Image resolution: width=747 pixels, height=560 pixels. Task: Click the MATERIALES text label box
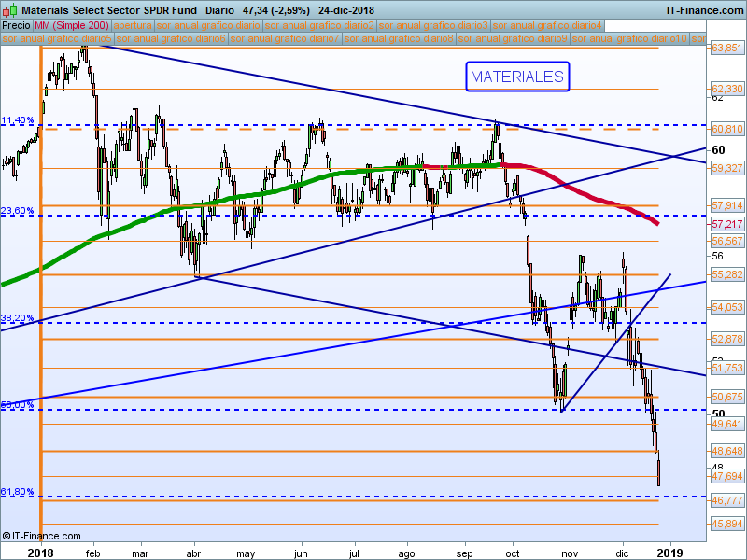(516, 77)
